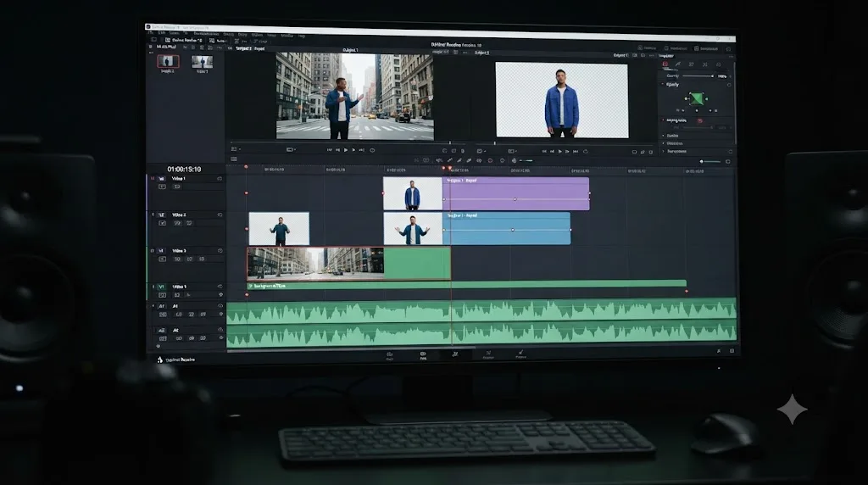
Task: Click the third labeled button at top right
Action: pyautogui.click(x=706, y=48)
